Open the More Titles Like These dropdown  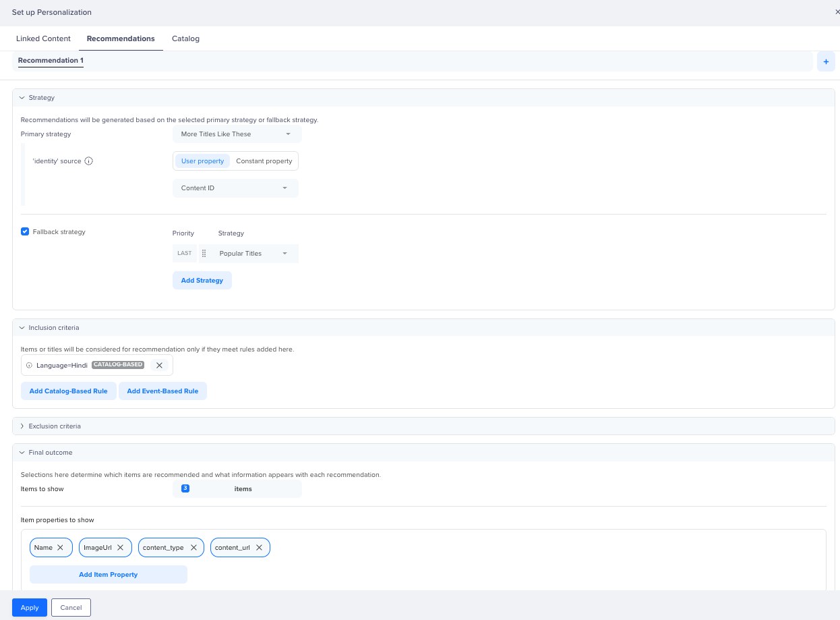coord(237,134)
